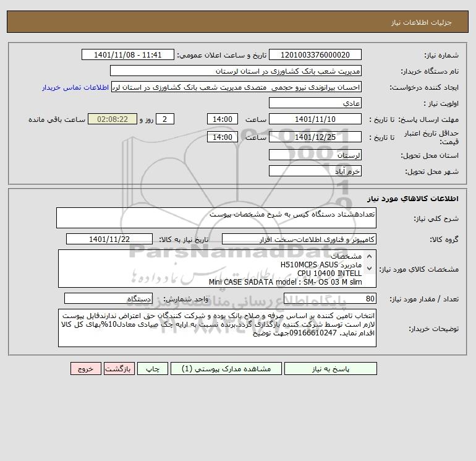Click the شماره نیاز label
476x461 pixels.
441,55
